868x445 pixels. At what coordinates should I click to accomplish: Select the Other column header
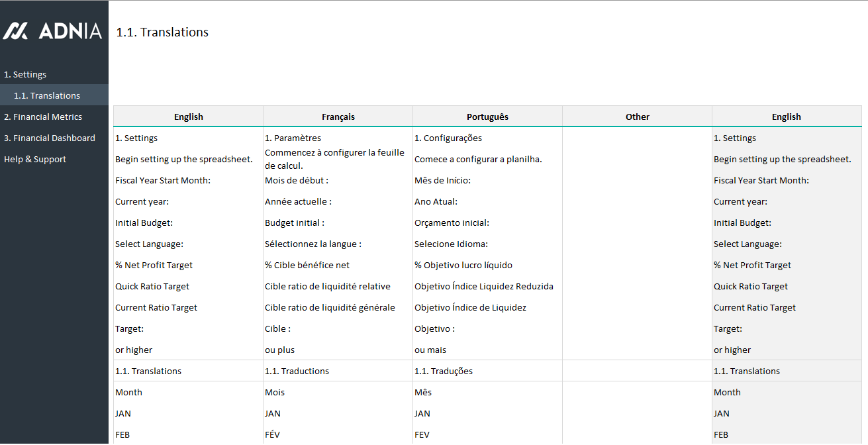click(637, 117)
